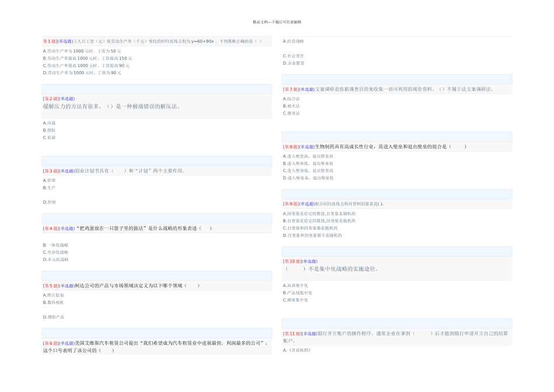
Task: Click the red 第1题 question label
Action: pyautogui.click(x=50, y=41)
